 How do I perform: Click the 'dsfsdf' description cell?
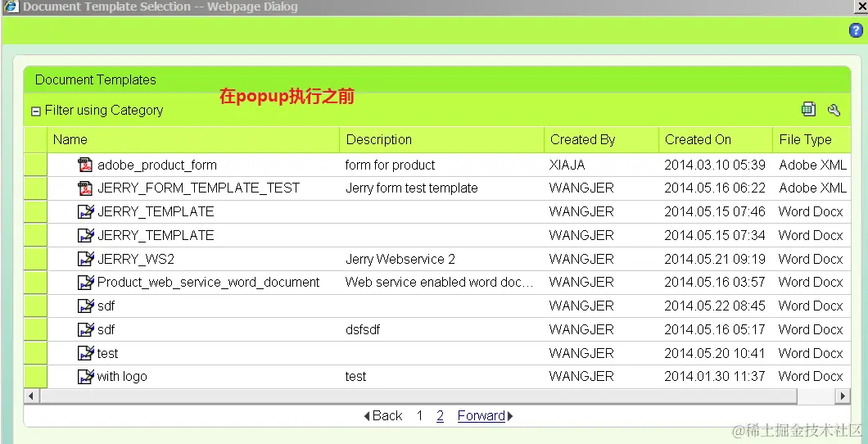[x=363, y=329]
